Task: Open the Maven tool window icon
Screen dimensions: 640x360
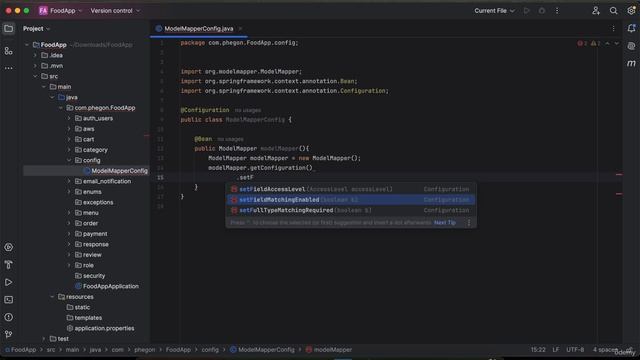Action: click(x=631, y=64)
